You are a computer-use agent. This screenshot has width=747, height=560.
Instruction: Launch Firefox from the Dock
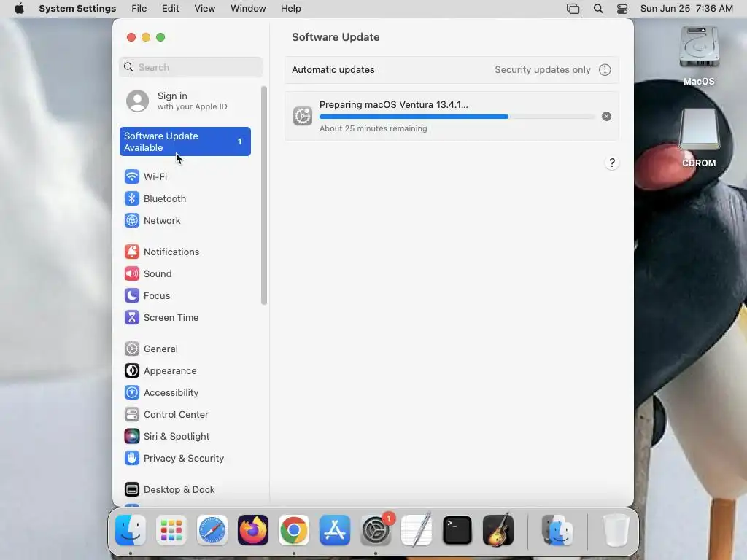(x=253, y=530)
